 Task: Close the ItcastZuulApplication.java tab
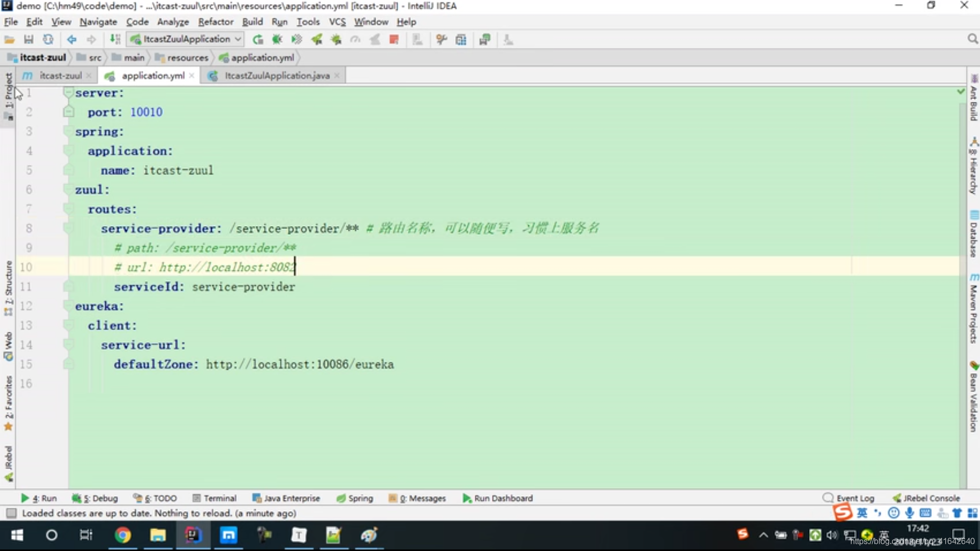[x=337, y=76]
